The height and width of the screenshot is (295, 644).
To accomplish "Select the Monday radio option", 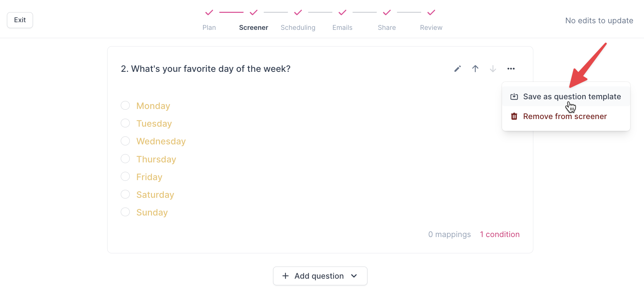I will click(125, 106).
